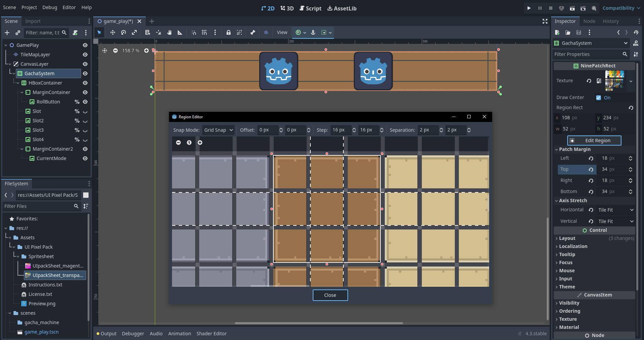Select the Rotate tool in the toolbar
This screenshot has height=340, width=644.
[124, 33]
